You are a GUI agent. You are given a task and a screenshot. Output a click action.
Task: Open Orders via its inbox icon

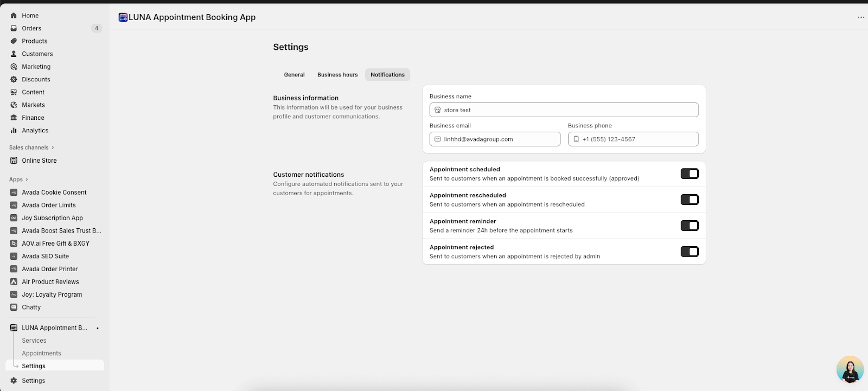click(14, 28)
